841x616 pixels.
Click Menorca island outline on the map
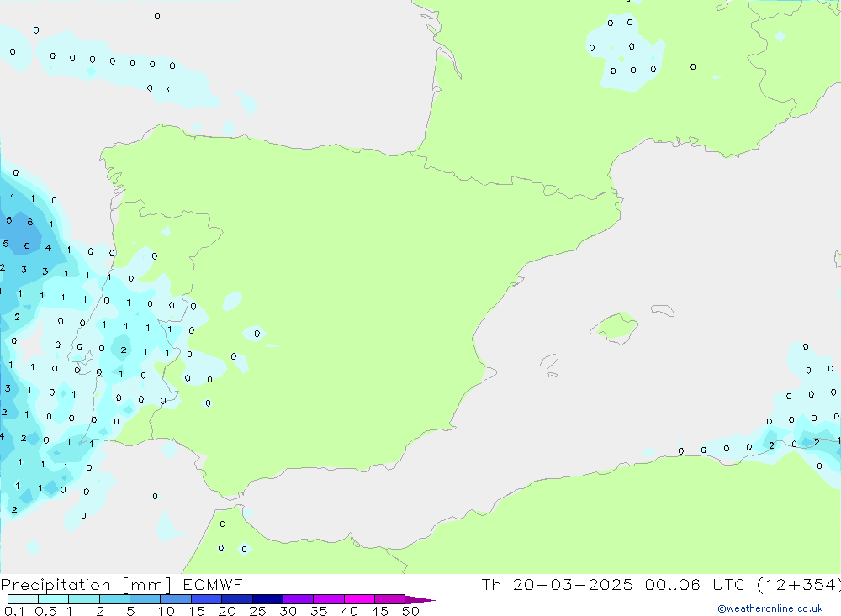[x=663, y=310]
